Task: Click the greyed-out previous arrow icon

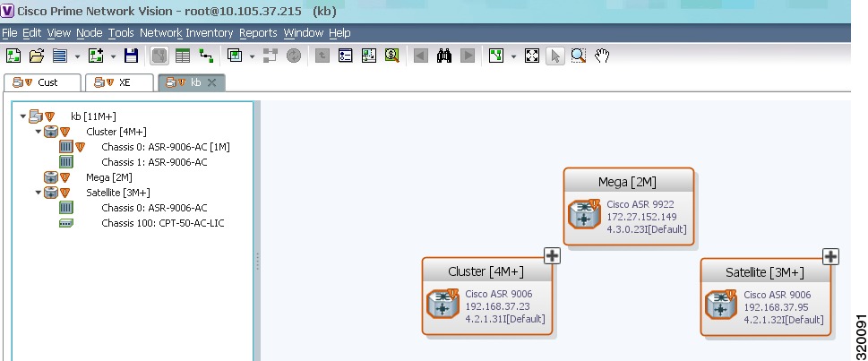Action: pos(421,56)
